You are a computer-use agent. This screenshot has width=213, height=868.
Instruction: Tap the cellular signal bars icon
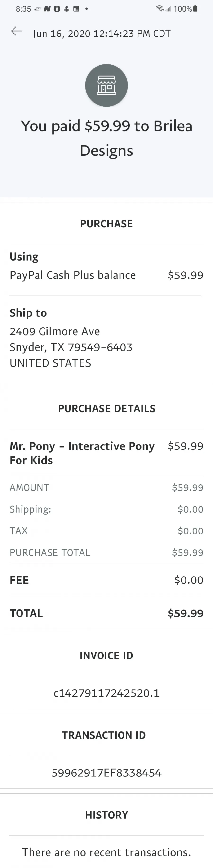(168, 9)
